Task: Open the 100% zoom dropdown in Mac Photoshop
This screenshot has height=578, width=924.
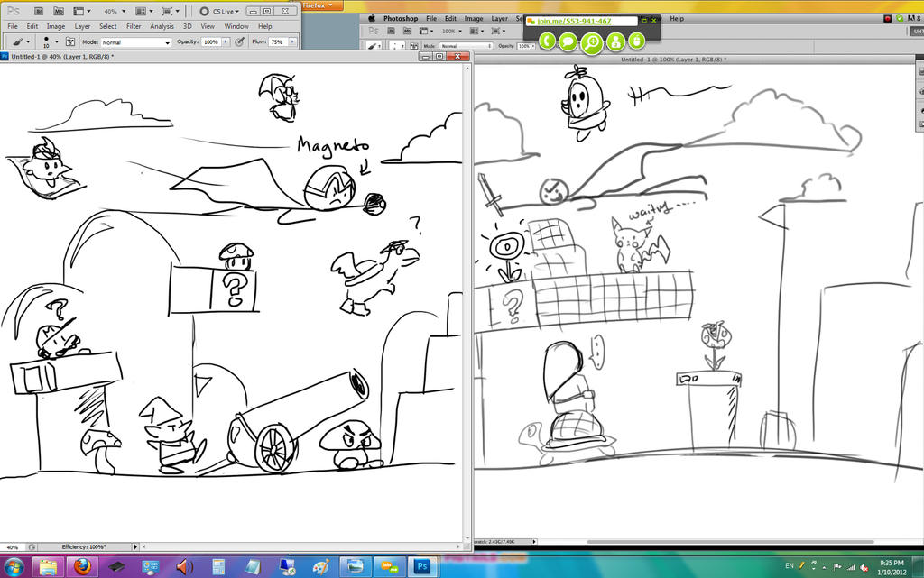Action: [x=451, y=31]
